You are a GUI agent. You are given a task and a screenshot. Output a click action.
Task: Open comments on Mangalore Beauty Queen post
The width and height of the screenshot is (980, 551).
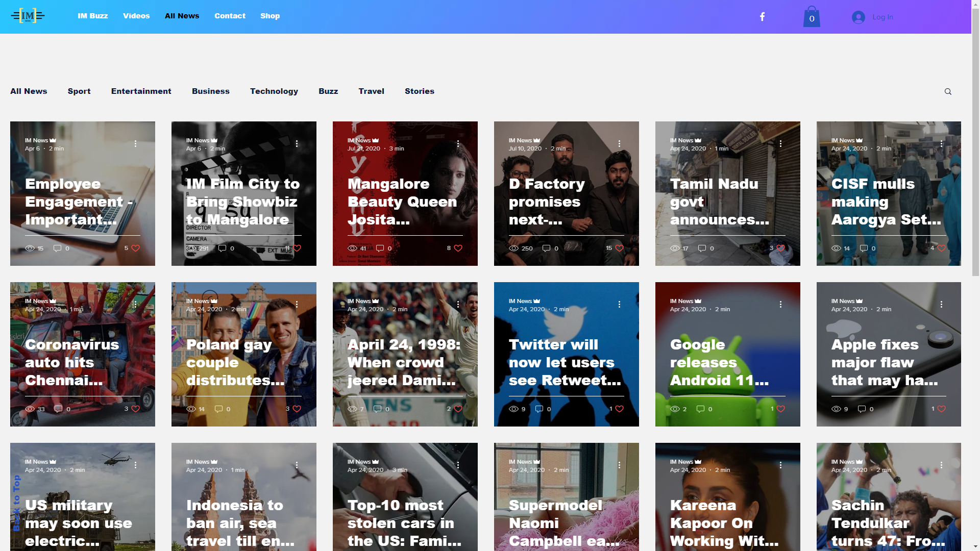[x=384, y=248]
